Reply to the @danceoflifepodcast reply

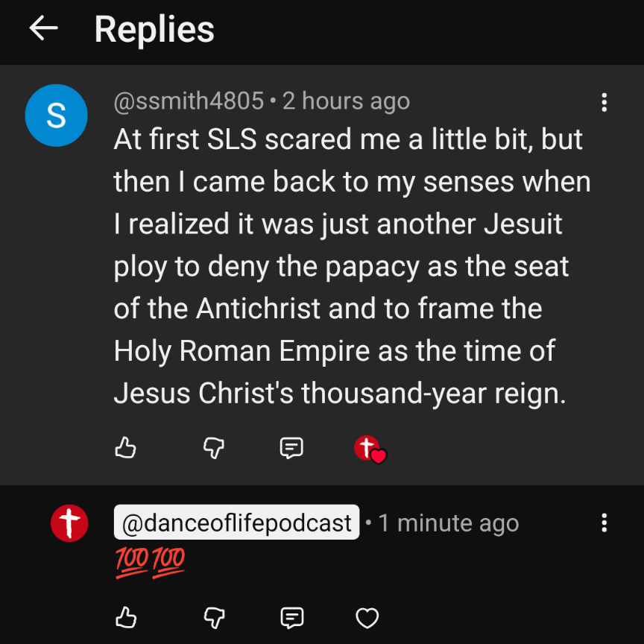click(292, 618)
